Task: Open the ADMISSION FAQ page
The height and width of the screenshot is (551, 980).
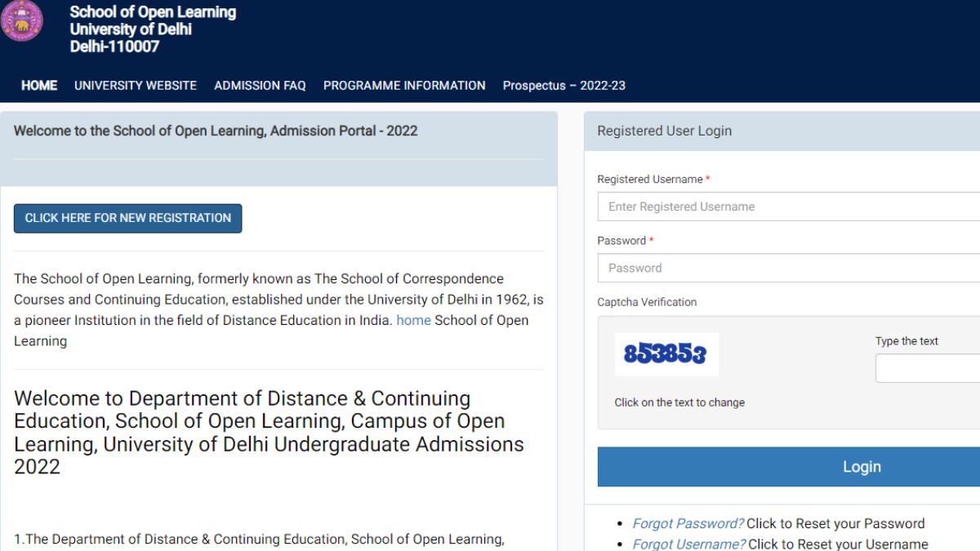Action: point(260,86)
